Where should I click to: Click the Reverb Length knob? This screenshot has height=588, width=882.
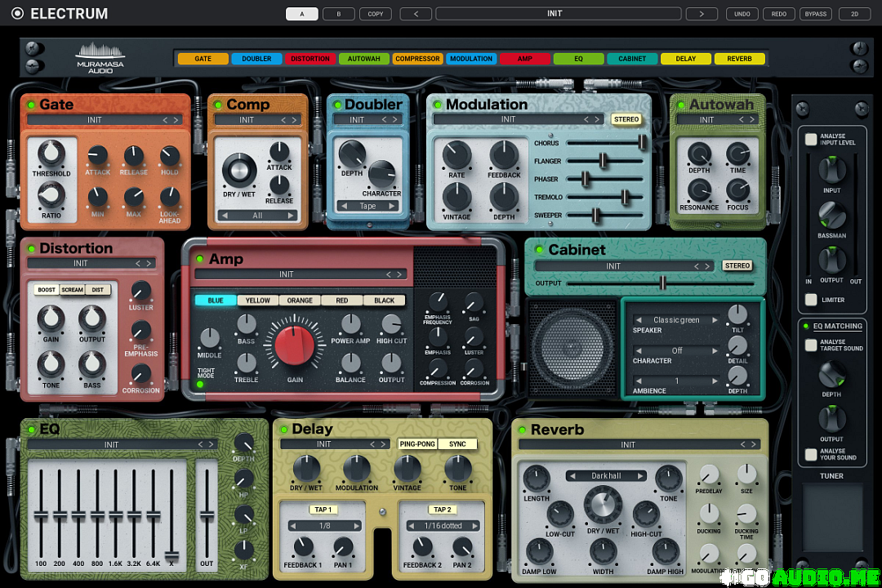[x=537, y=479]
